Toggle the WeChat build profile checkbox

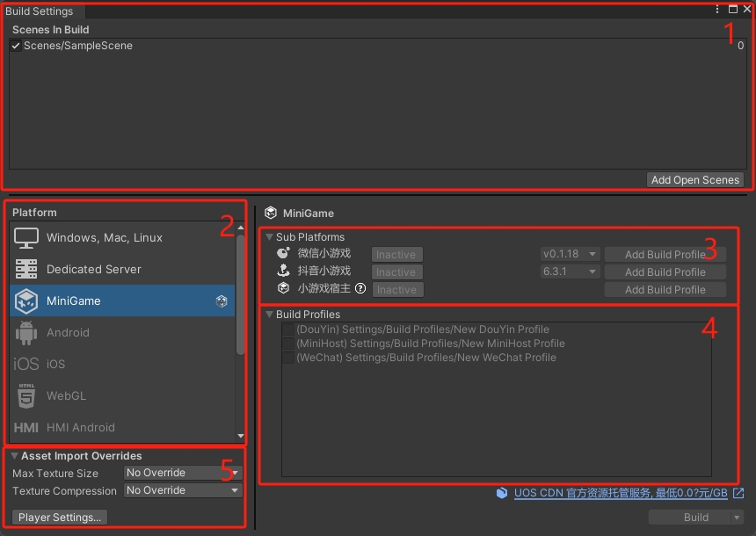pos(287,358)
